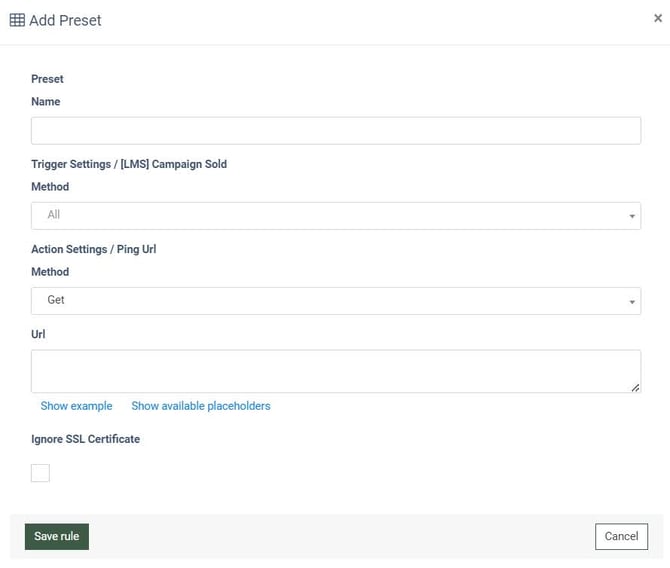Click the Url field label
This screenshot has width=670, height=568.
(x=39, y=334)
